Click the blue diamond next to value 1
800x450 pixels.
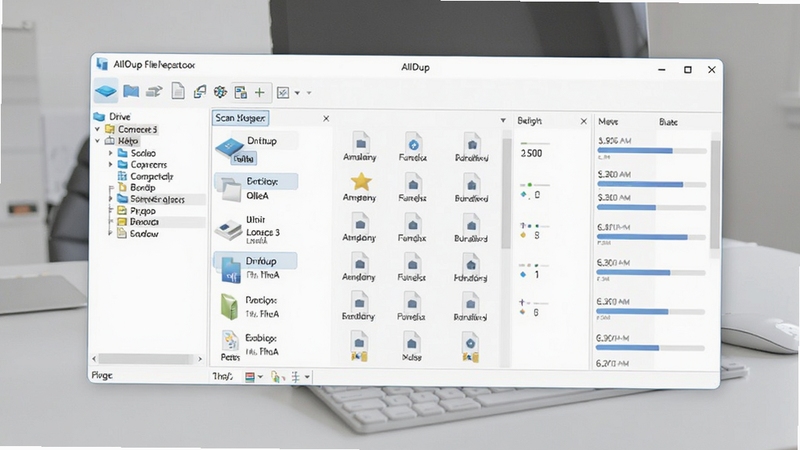point(523,274)
